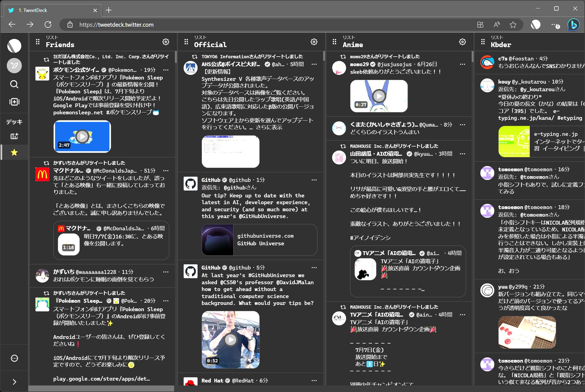Click the Friends column title
This screenshot has height=392, width=585.
click(60, 45)
